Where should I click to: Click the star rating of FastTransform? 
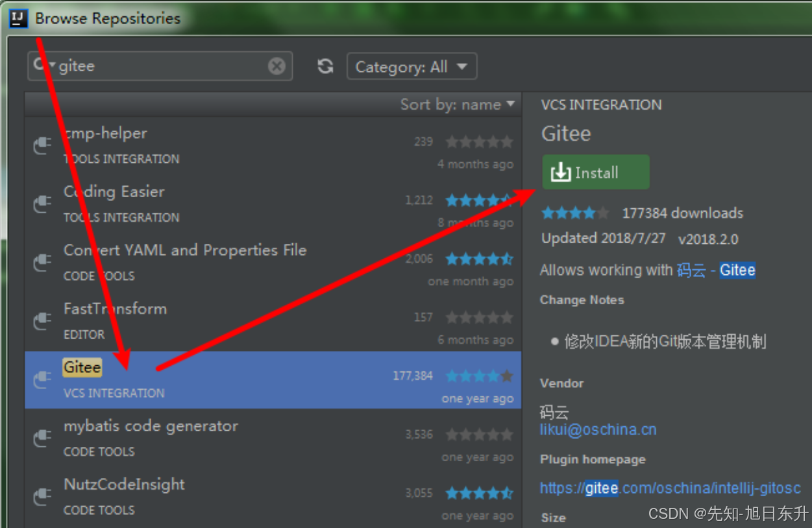[x=479, y=317]
